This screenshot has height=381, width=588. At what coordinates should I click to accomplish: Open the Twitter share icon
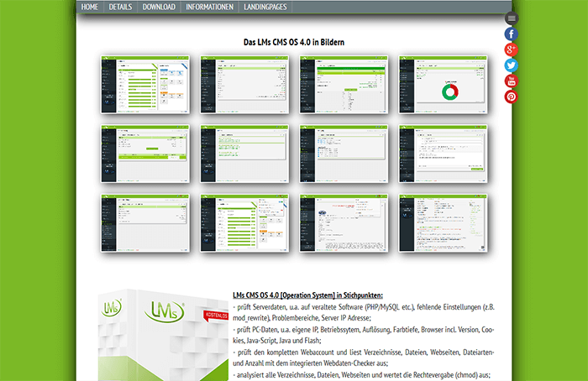point(511,65)
